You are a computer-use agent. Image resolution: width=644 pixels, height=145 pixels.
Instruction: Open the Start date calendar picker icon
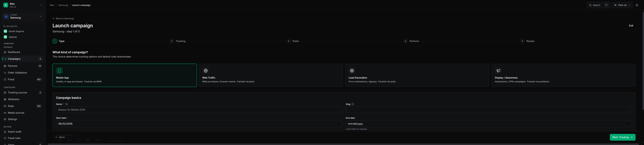coord(338,124)
